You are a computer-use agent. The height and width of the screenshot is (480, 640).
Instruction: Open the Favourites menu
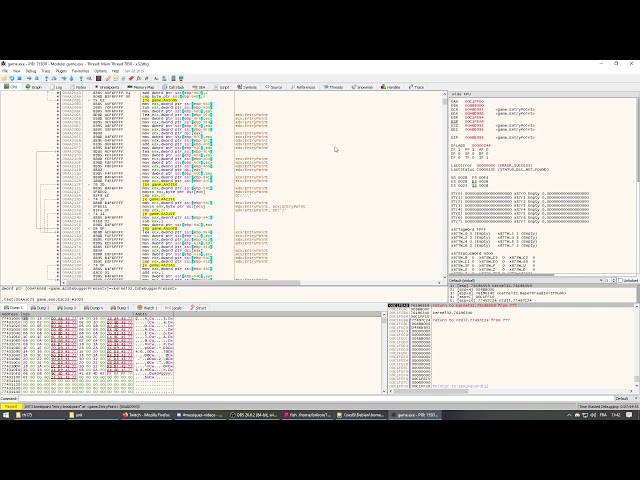pos(80,71)
